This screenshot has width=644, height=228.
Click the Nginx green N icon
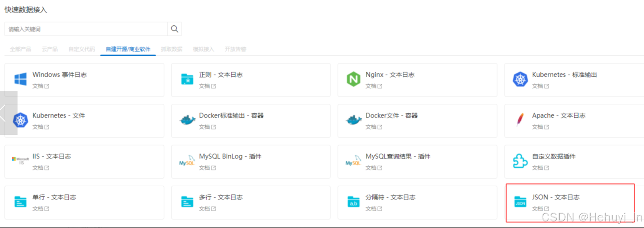pyautogui.click(x=353, y=79)
